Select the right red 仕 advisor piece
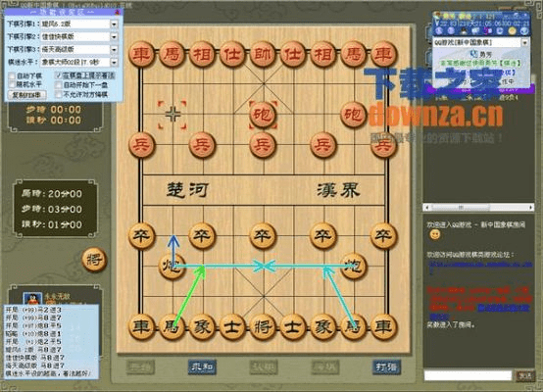 293,54
